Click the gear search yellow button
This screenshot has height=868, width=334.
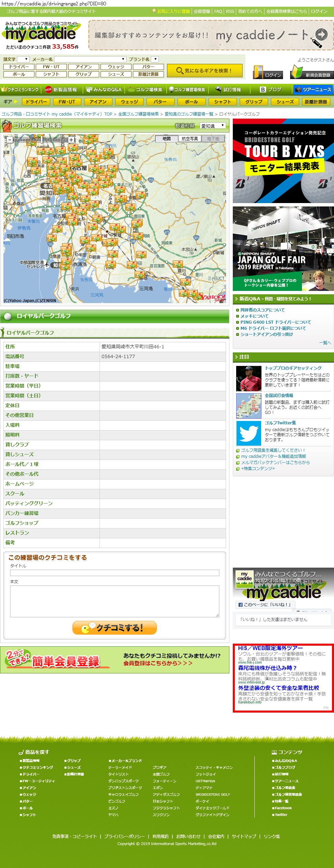[205, 71]
